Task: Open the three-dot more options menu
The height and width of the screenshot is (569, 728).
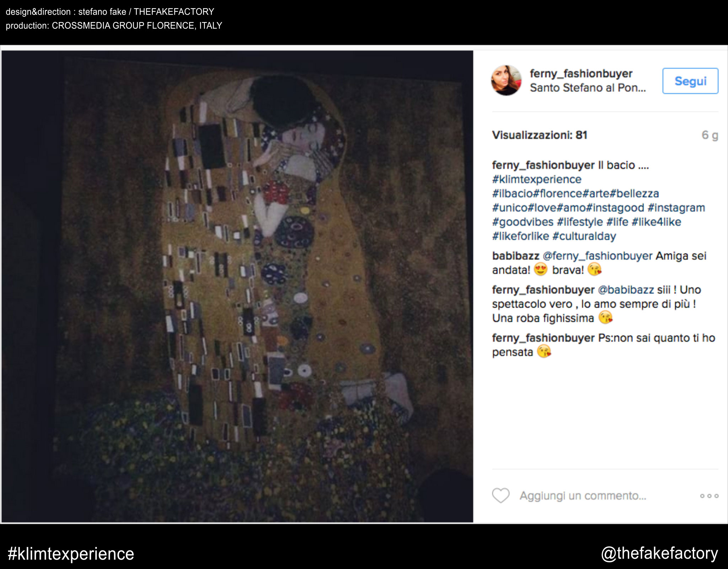Action: (x=709, y=496)
